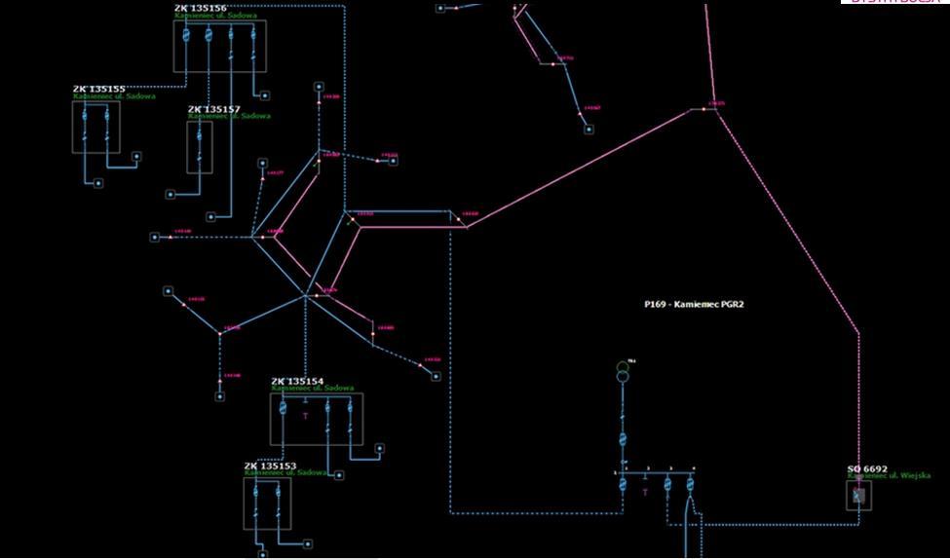Screen dimensions: 950x560
Task: Select the switch symbol inside SO 6692 box
Action: pos(858,496)
